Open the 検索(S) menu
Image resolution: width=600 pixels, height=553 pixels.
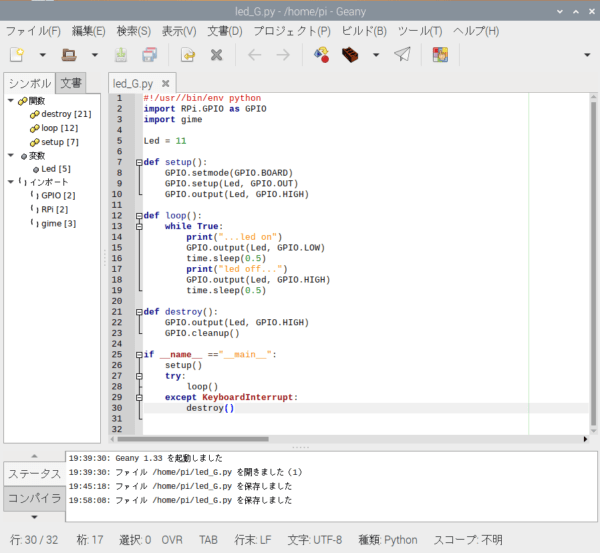[x=134, y=31]
